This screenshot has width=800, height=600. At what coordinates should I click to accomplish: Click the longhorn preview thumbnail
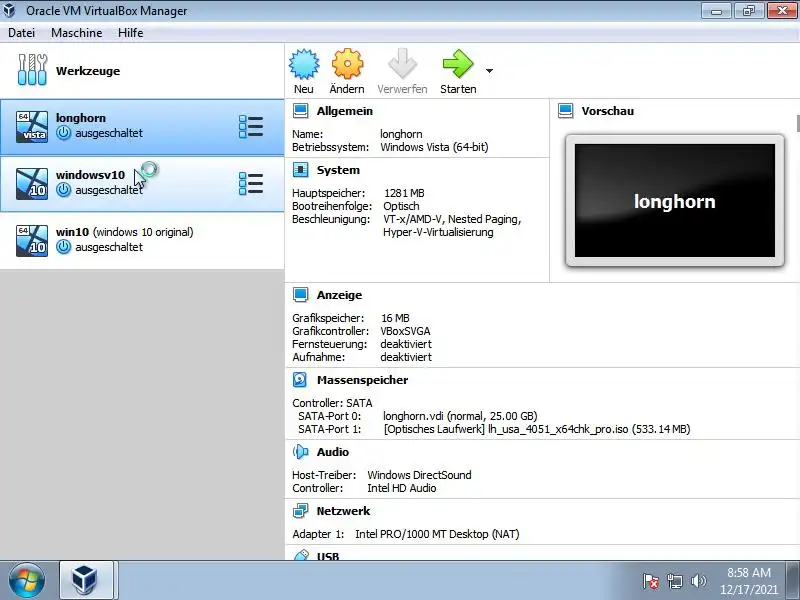[674, 201]
